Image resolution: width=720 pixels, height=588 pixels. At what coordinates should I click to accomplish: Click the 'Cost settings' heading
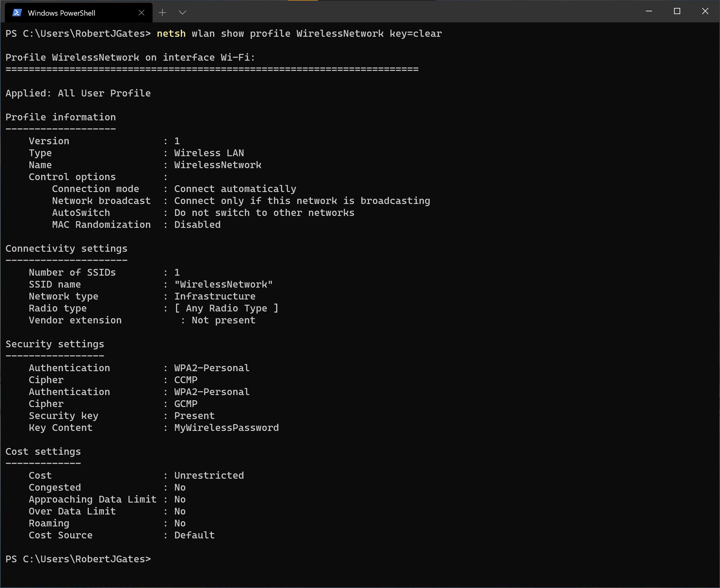(43, 451)
